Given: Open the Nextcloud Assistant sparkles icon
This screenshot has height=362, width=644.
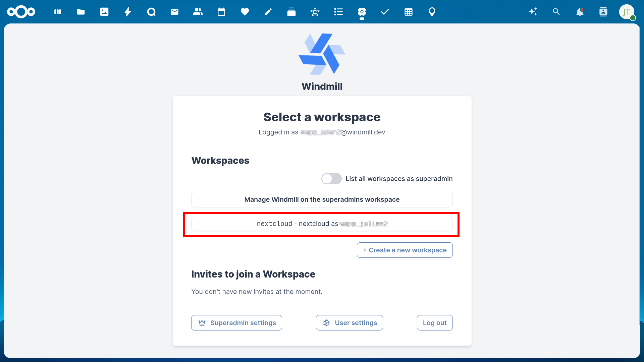Looking at the screenshot, I should 533,12.
